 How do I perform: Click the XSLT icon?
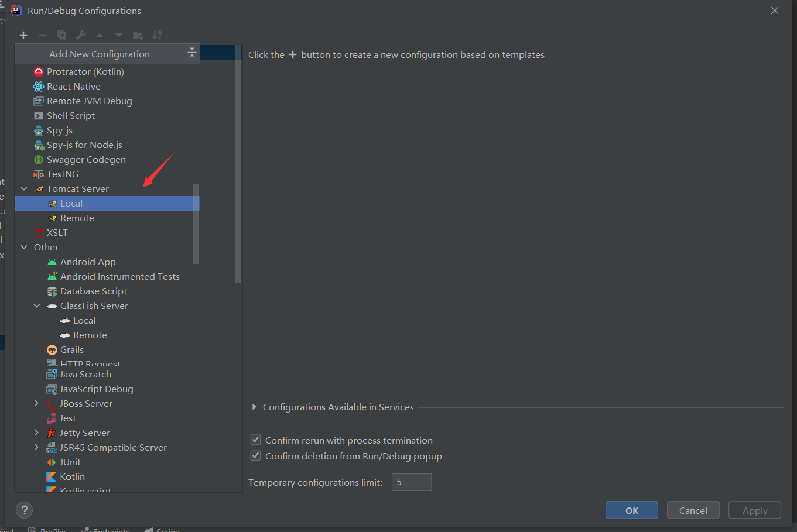(x=39, y=233)
